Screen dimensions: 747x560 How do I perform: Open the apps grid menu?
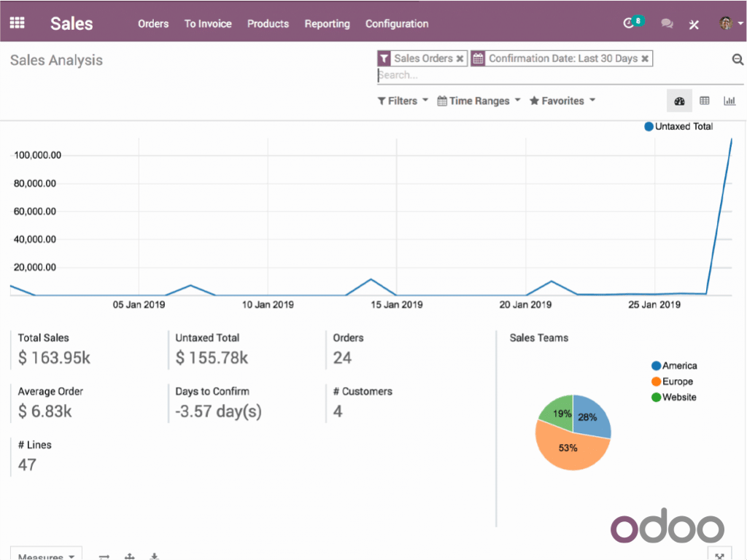coord(16,21)
